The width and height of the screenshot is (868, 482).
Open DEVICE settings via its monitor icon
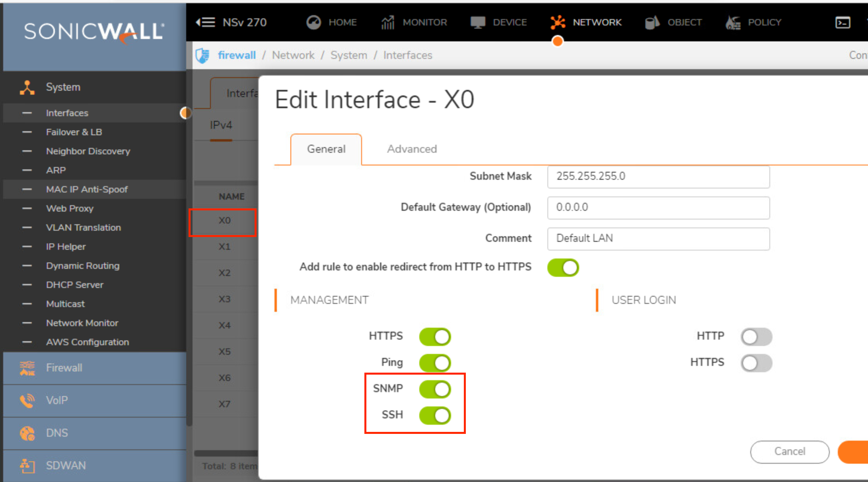479,22
